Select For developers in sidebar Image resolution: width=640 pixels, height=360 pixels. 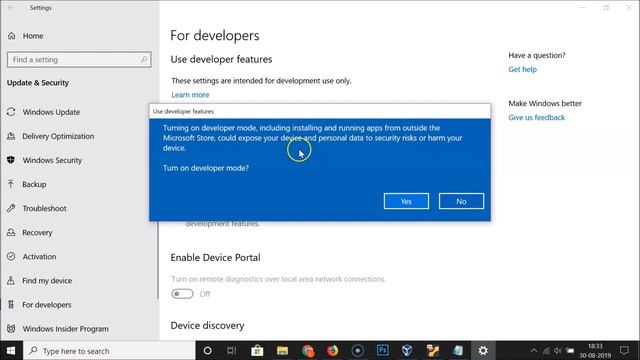pos(47,305)
